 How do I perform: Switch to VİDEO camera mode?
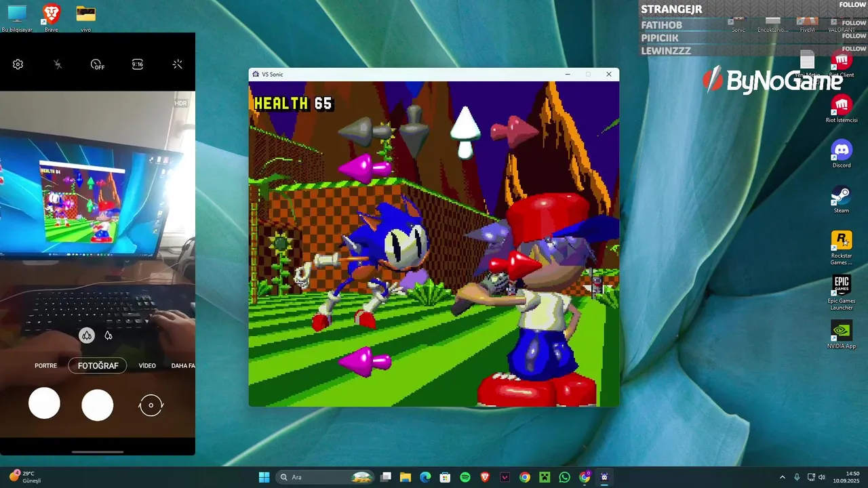pos(147,366)
